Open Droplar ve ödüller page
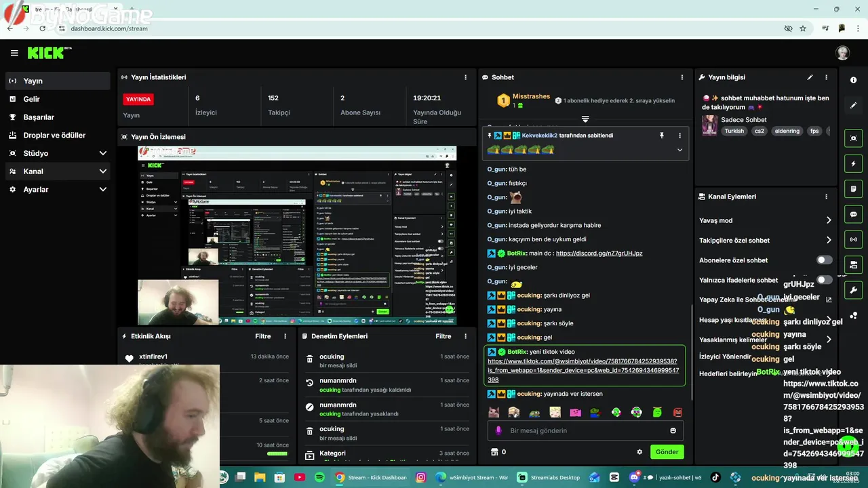Viewport: 868px width, 488px height. 58,136
